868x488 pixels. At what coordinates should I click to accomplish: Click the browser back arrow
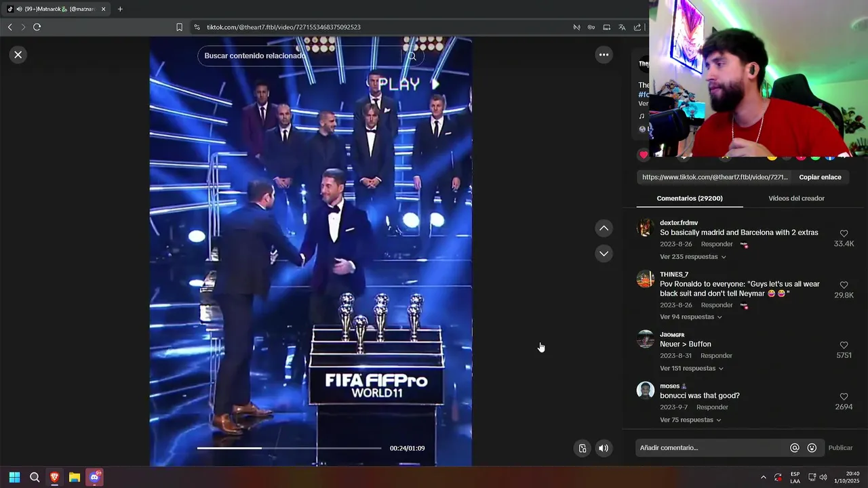pyautogui.click(x=9, y=27)
